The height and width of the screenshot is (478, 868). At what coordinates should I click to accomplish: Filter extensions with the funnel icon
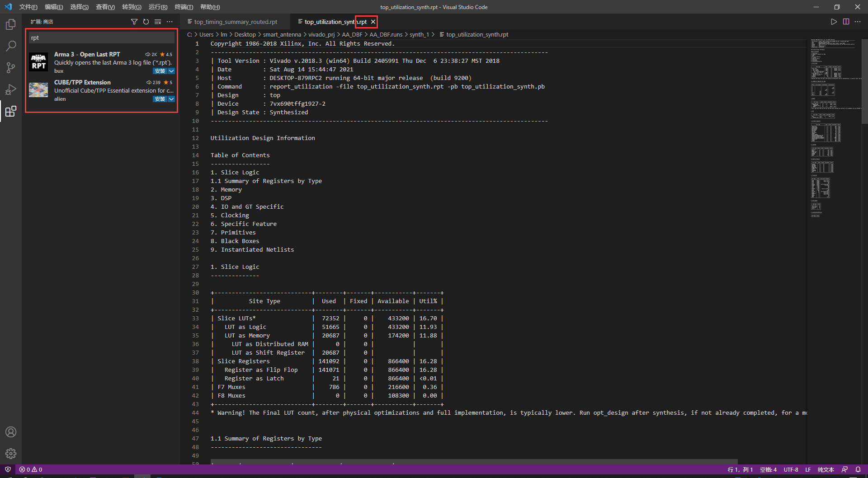coord(134,22)
